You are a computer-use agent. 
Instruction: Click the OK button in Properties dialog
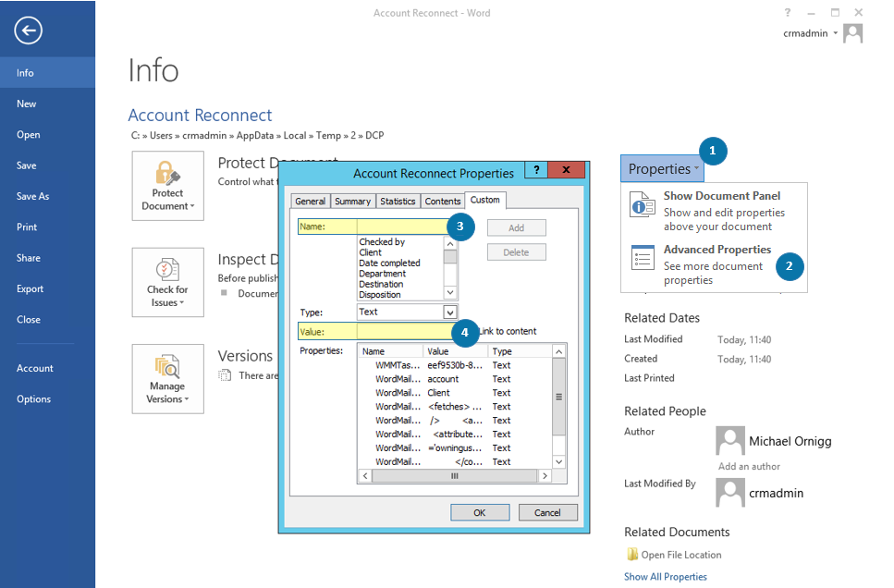pyautogui.click(x=480, y=513)
